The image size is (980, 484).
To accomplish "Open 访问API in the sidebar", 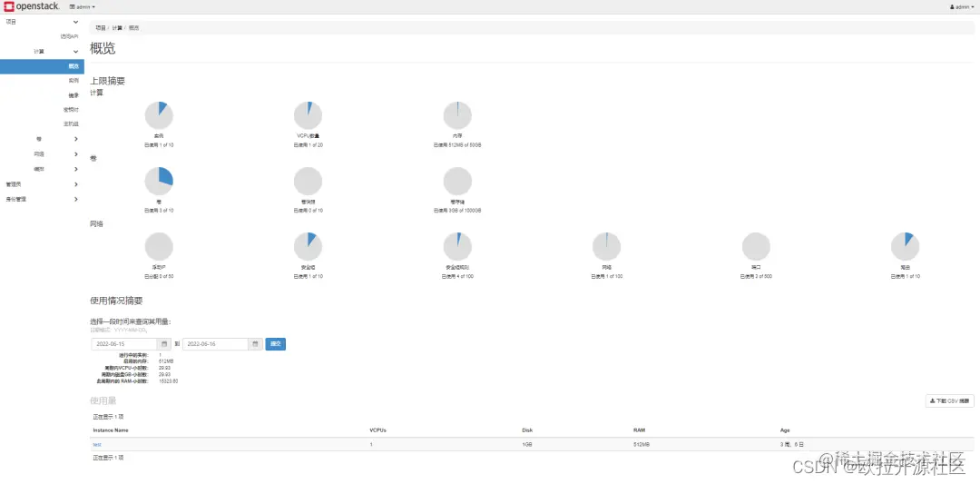I will click(x=69, y=36).
